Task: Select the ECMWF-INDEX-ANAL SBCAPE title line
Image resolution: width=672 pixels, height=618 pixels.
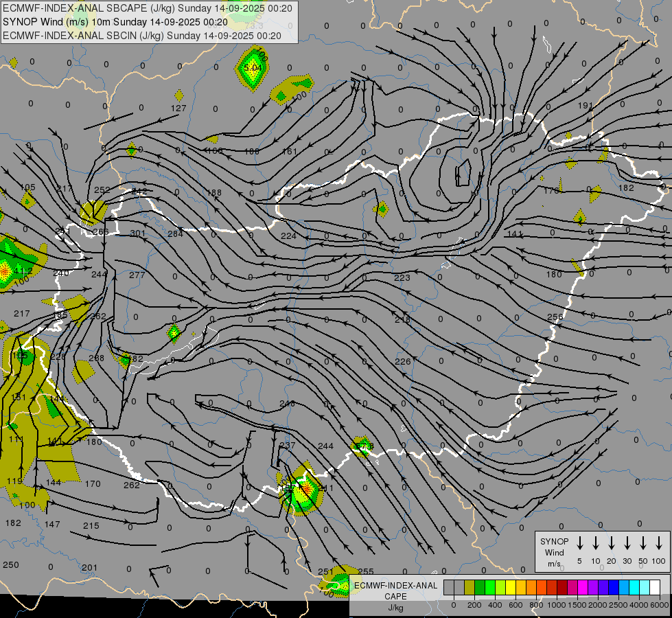Action: 148,8
